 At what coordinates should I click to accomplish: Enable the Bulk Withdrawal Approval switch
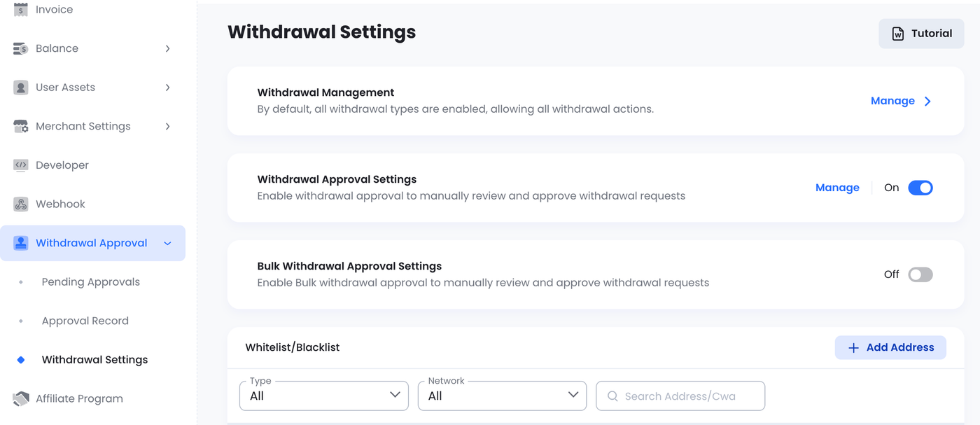click(920, 274)
